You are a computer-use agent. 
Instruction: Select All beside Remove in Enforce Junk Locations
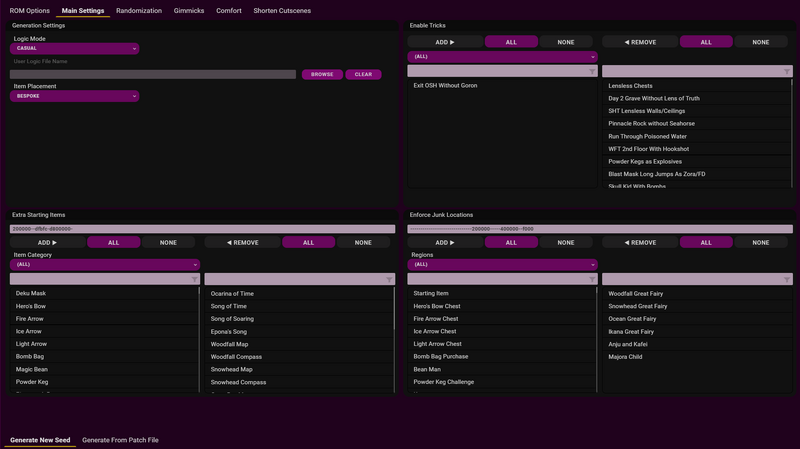pos(706,243)
